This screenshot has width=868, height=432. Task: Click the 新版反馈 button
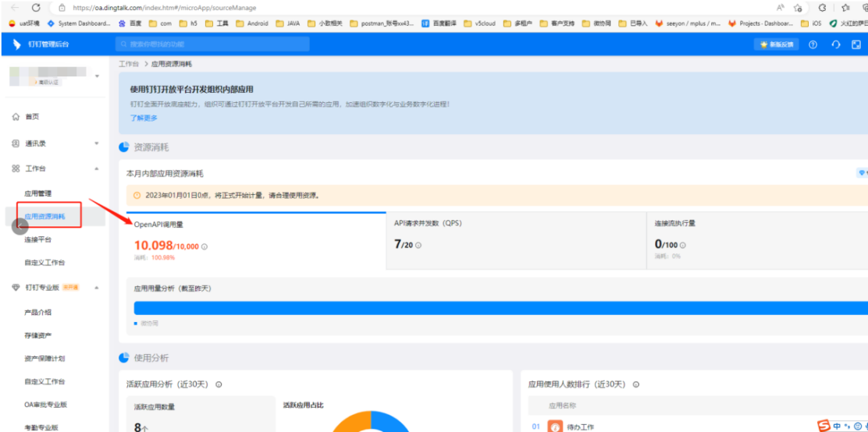pos(777,44)
